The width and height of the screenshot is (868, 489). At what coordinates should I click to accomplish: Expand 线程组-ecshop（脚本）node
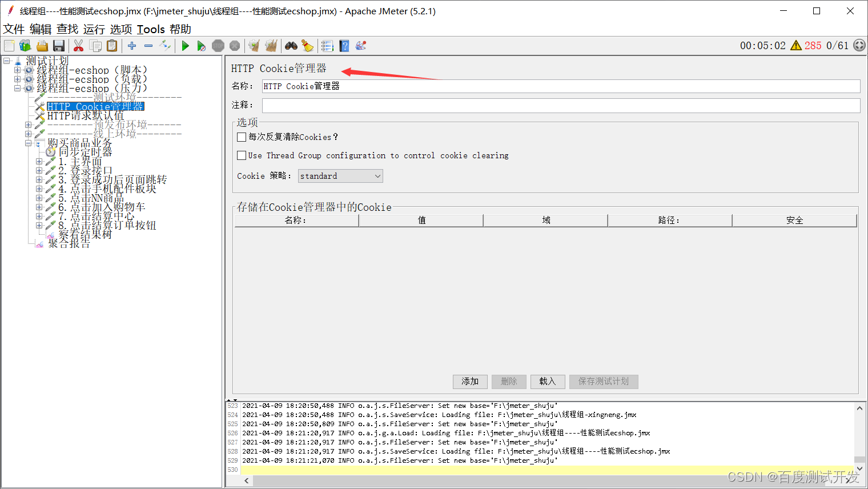coord(17,70)
